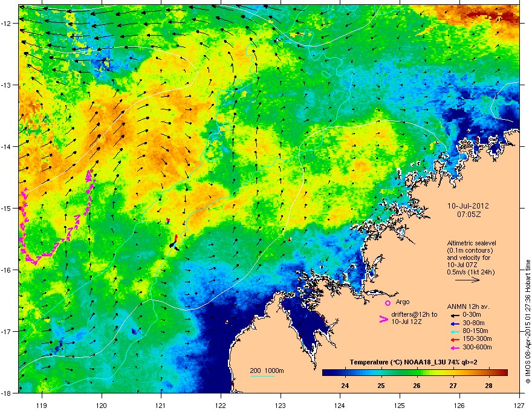Click the 0.5m/s velocity scale arrow
The image size is (532, 411).
[467, 280]
